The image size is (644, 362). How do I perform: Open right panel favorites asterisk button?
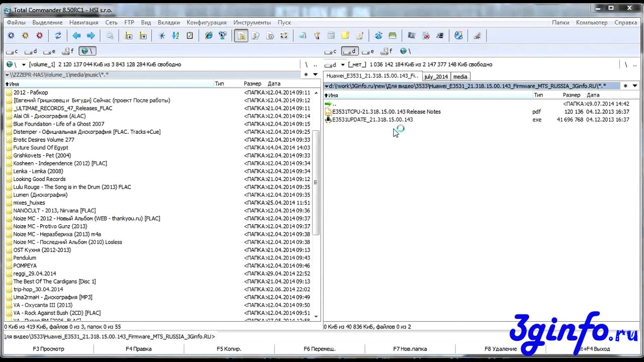click(x=625, y=86)
